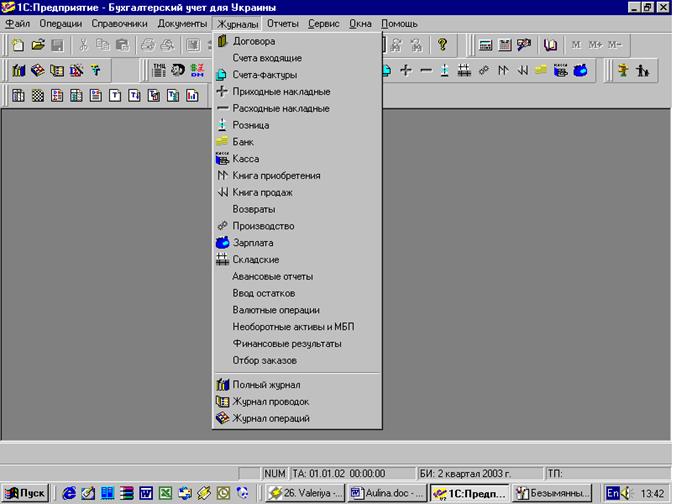The width and height of the screenshot is (687, 504).
Task: Open the Отчеты menu
Action: click(x=283, y=23)
